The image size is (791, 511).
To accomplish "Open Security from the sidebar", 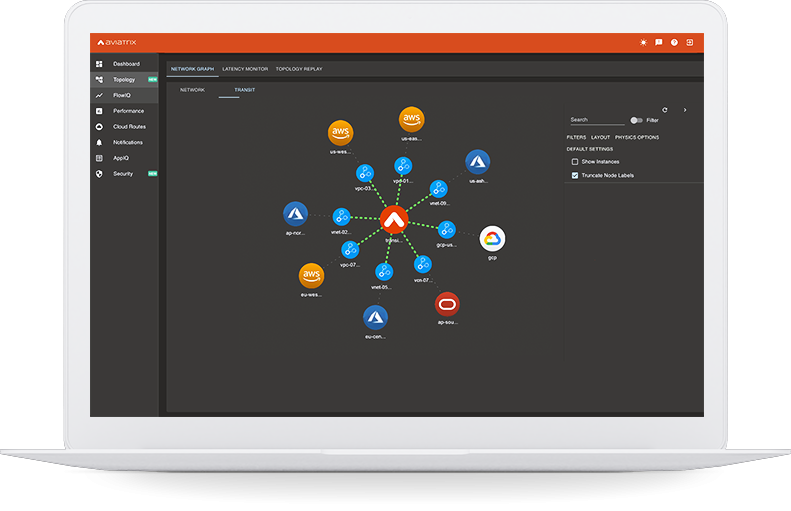I will [x=124, y=174].
